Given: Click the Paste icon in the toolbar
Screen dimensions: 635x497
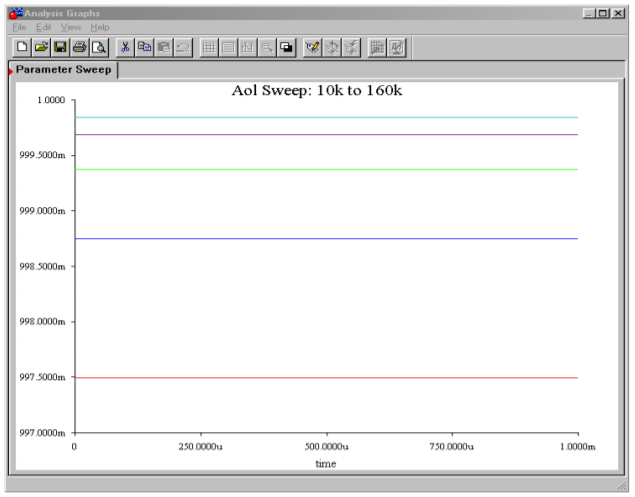Looking at the screenshot, I should pyautogui.click(x=161, y=47).
